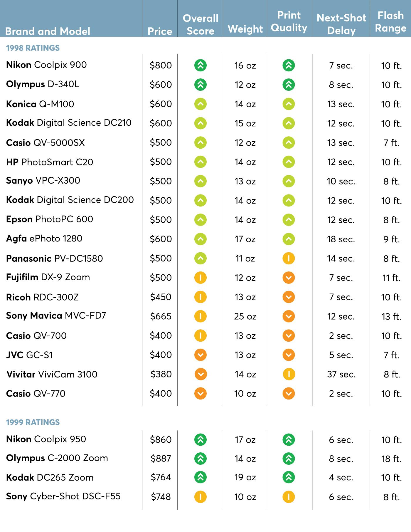Select Kodak DC265 Zoom print quality icon
This screenshot has width=411, height=532.
(289, 477)
